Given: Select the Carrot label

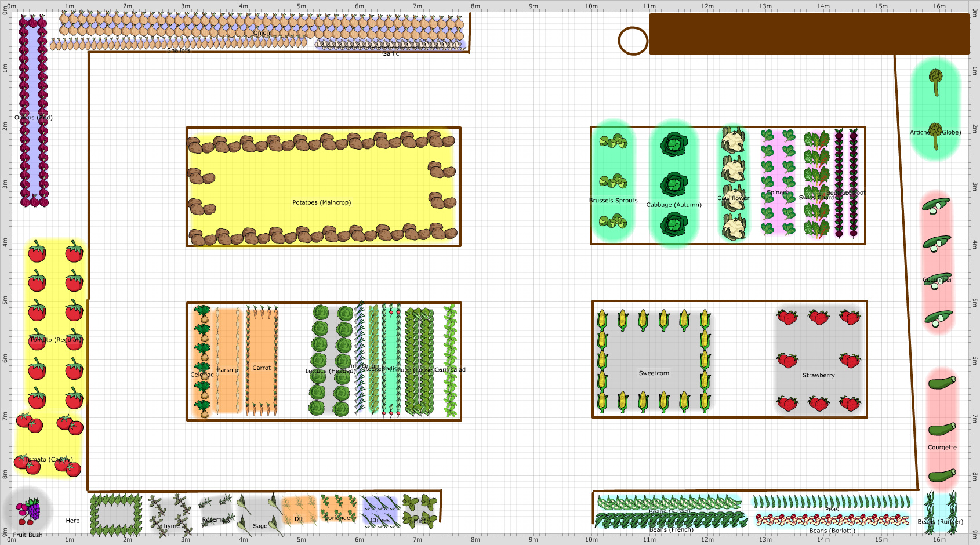Looking at the screenshot, I should point(262,368).
